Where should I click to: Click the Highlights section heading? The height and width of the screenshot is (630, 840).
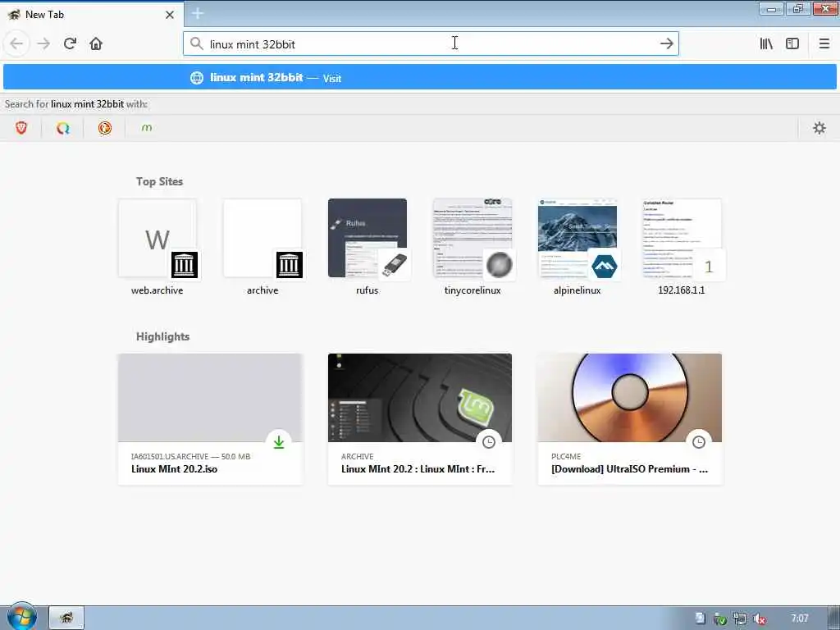[163, 336]
